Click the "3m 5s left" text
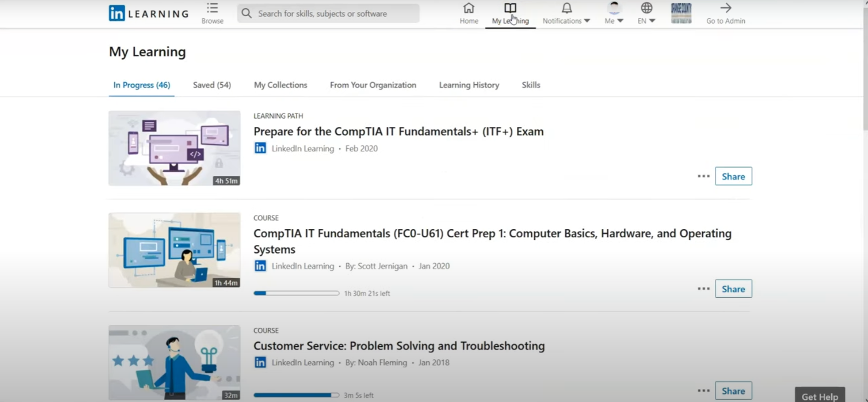Image resolution: width=868 pixels, height=402 pixels. coord(359,395)
